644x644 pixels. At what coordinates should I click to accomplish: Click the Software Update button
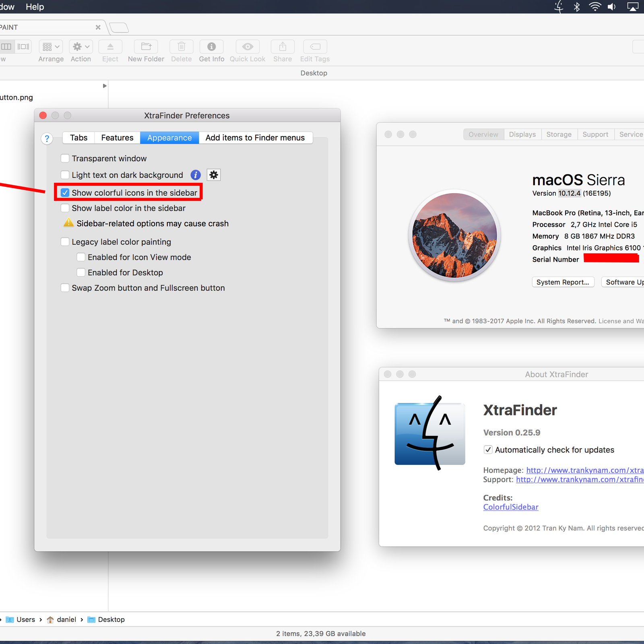[623, 282]
